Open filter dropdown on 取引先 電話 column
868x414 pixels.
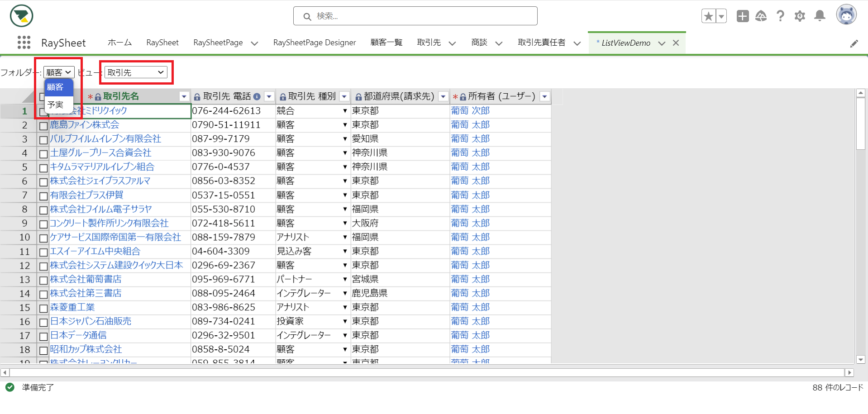coord(269,96)
